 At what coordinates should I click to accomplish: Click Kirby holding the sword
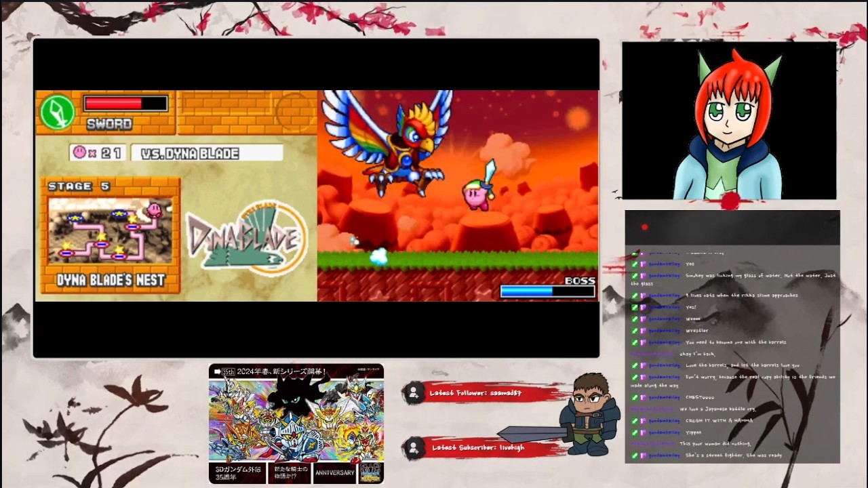[x=480, y=186]
